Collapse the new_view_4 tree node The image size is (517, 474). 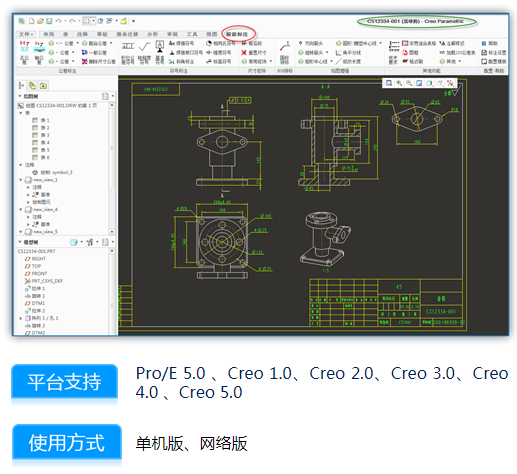[21, 209]
